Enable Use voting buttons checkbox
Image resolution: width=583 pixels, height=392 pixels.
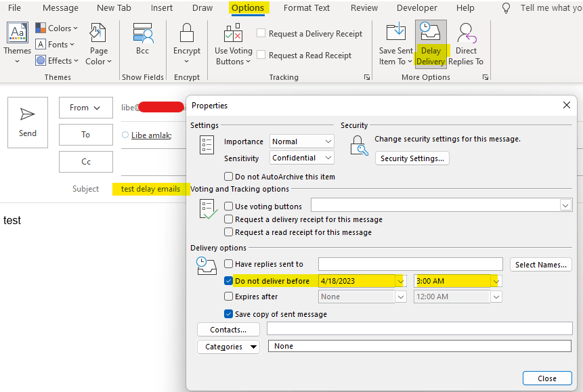pos(228,206)
